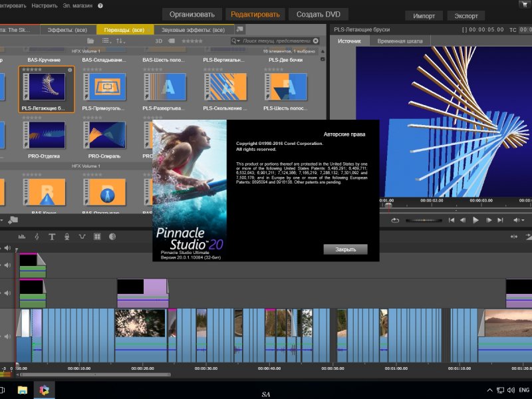Open the Настроить menu

pyautogui.click(x=45, y=6)
